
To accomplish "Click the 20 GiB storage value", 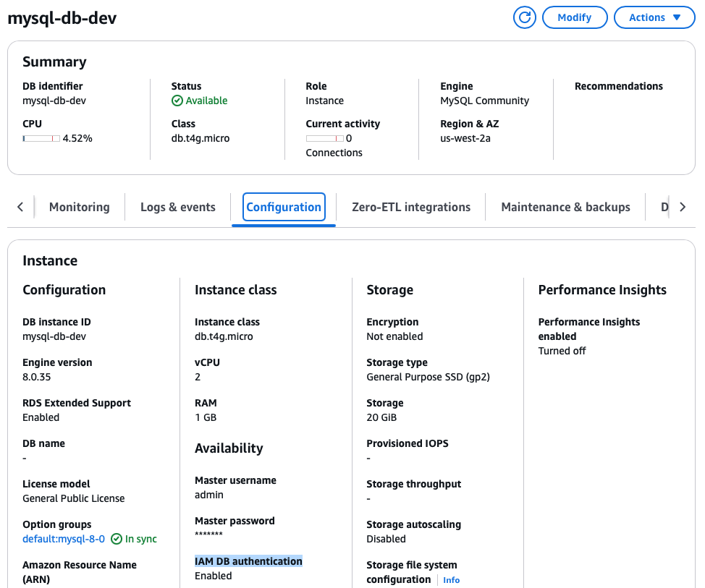I will coord(381,417).
